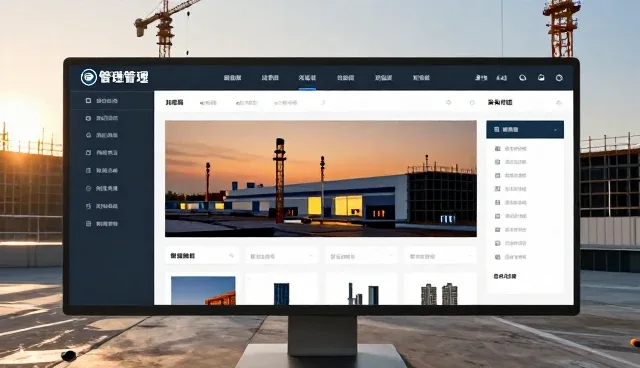
Task: Click the bell-shaped icon in the top header
Action: click(541, 78)
